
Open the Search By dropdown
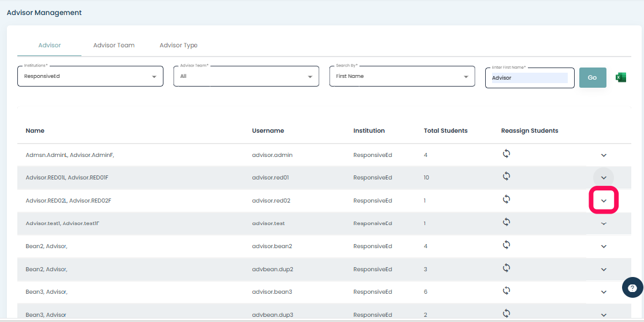pyautogui.click(x=402, y=76)
